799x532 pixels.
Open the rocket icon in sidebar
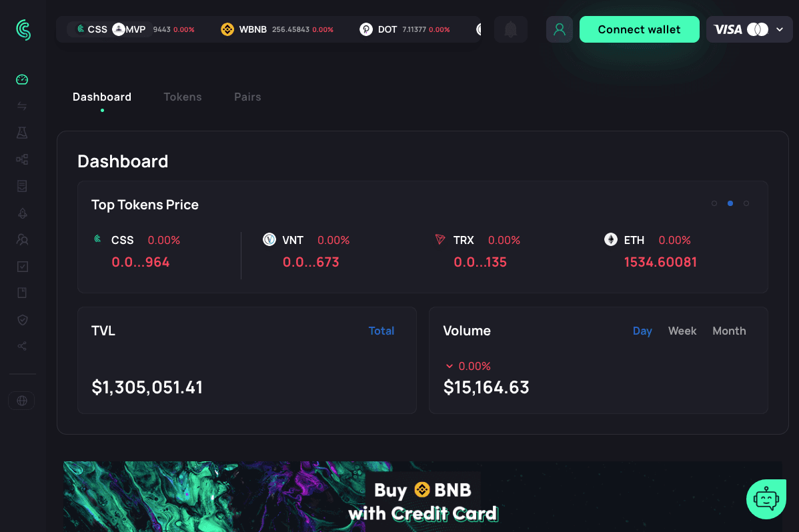(22, 213)
